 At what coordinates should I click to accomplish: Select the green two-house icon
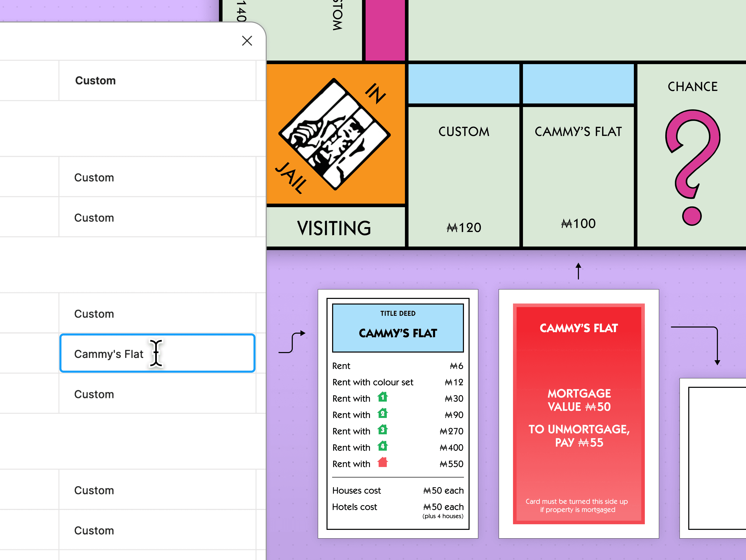click(382, 413)
